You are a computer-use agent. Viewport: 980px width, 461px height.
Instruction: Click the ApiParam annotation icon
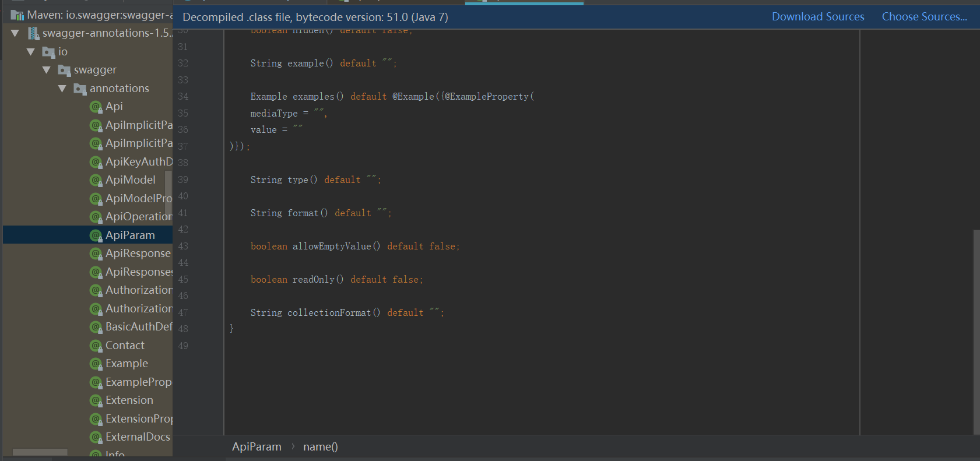[96, 235]
